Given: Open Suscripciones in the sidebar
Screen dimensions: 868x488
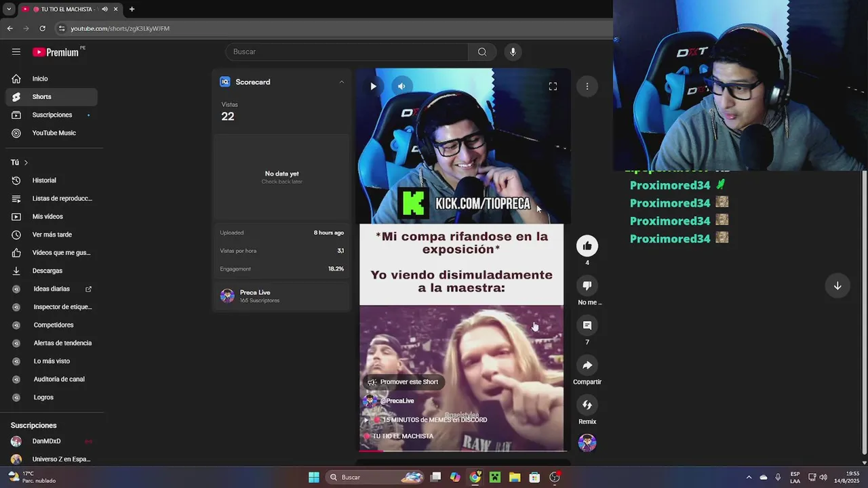Looking at the screenshot, I should click(52, 115).
